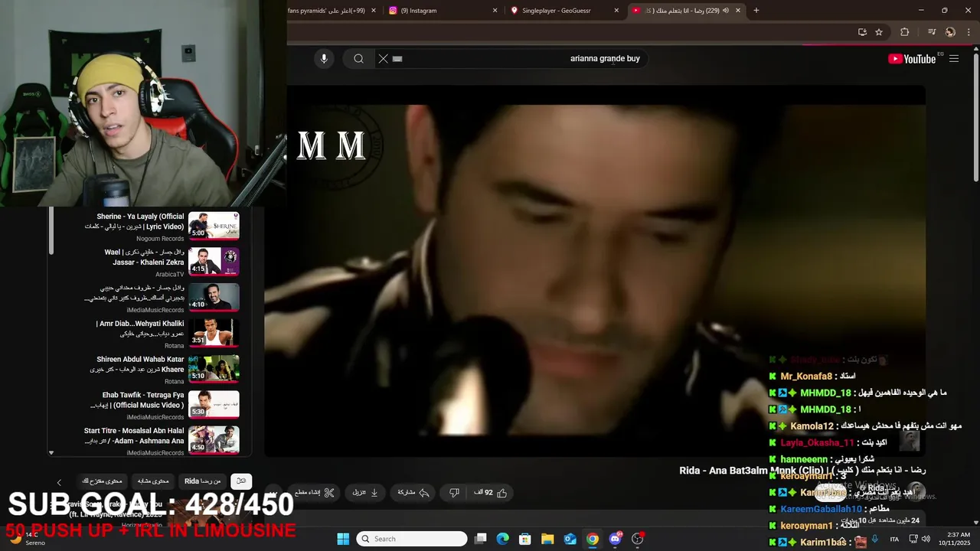Click the Rotana channel under Amr Diab
The width and height of the screenshot is (980, 551).
pyautogui.click(x=174, y=346)
